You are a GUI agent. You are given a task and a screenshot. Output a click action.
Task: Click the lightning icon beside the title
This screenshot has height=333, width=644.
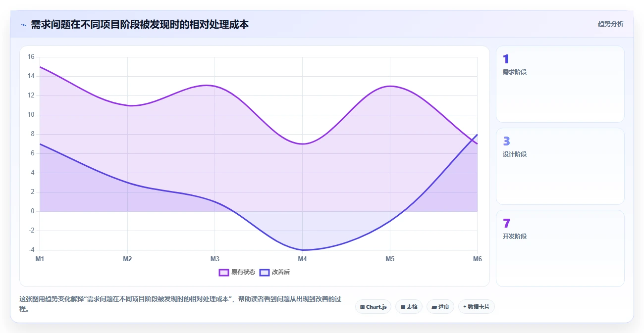tap(23, 24)
